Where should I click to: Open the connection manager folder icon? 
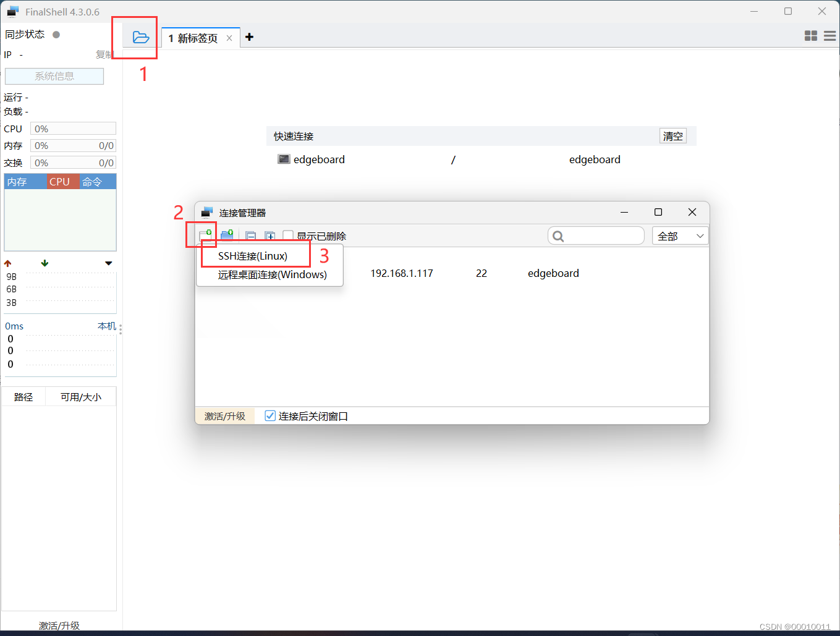coord(142,37)
